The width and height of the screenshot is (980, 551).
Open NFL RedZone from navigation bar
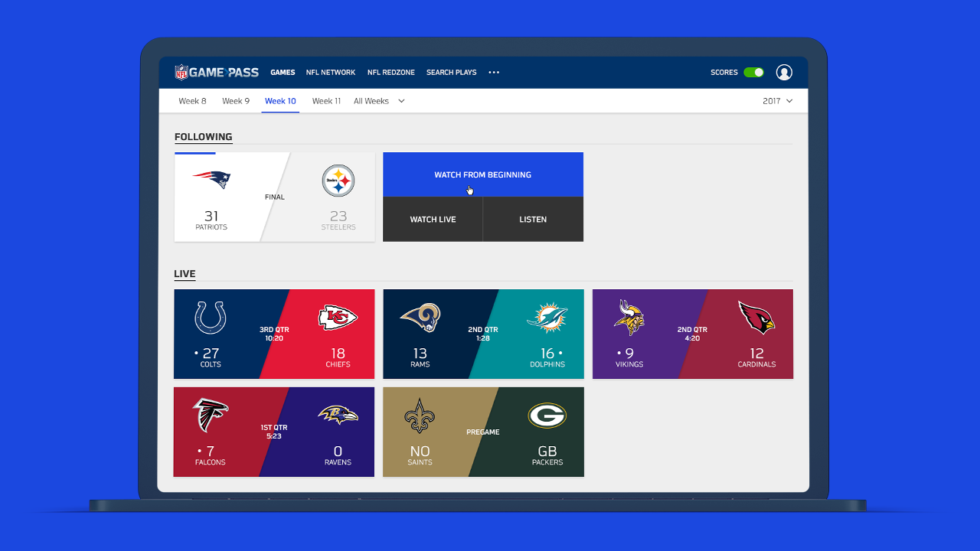coord(390,73)
